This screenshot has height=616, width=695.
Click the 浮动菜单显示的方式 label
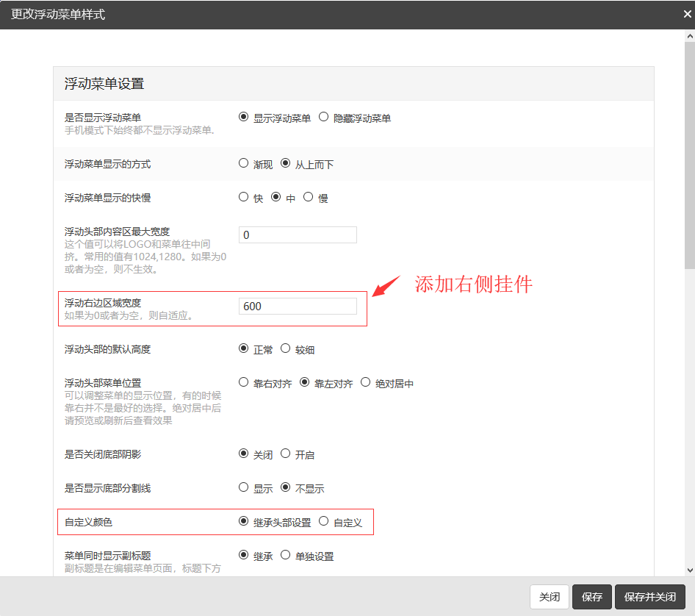pyautogui.click(x=108, y=165)
